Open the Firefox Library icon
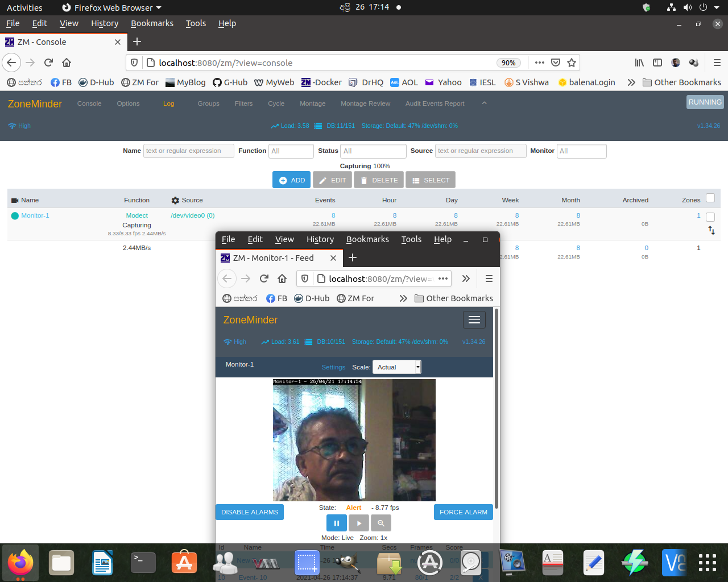Viewport: 728px width, 582px height. pos(640,63)
